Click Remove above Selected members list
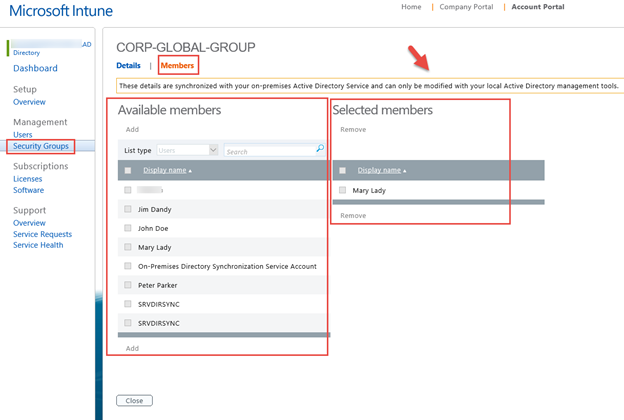 [353, 129]
